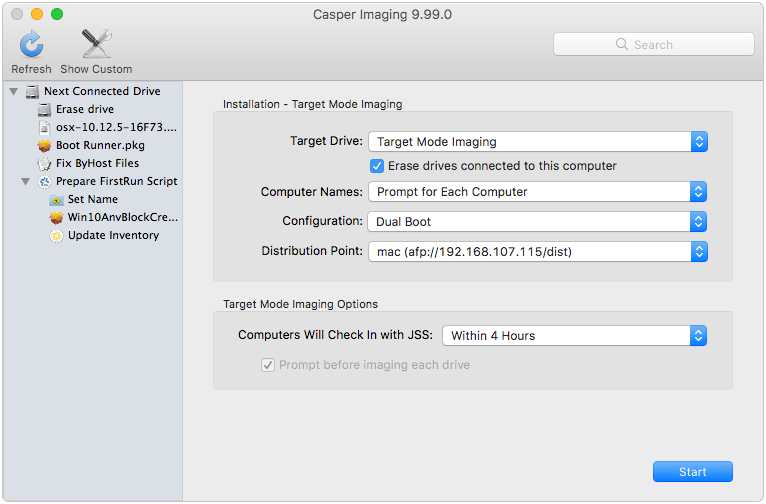Click the Show Custom toolbar label
The width and height of the screenshot is (766, 504).
pos(96,69)
